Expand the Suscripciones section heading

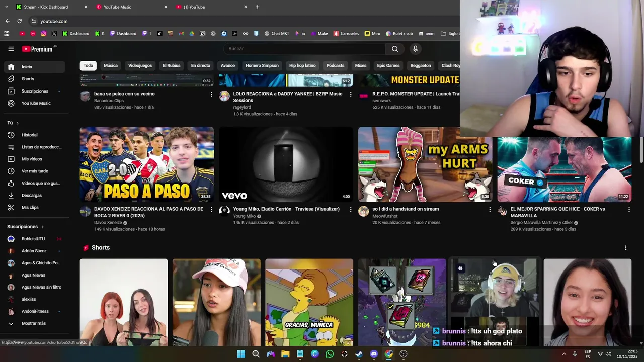tap(26, 227)
